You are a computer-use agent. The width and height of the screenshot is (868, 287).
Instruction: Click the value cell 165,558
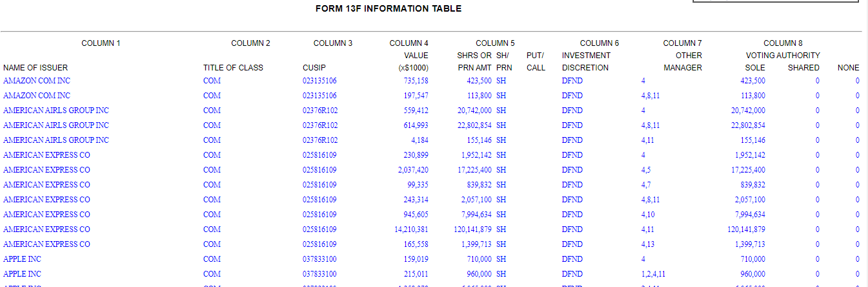(416, 244)
